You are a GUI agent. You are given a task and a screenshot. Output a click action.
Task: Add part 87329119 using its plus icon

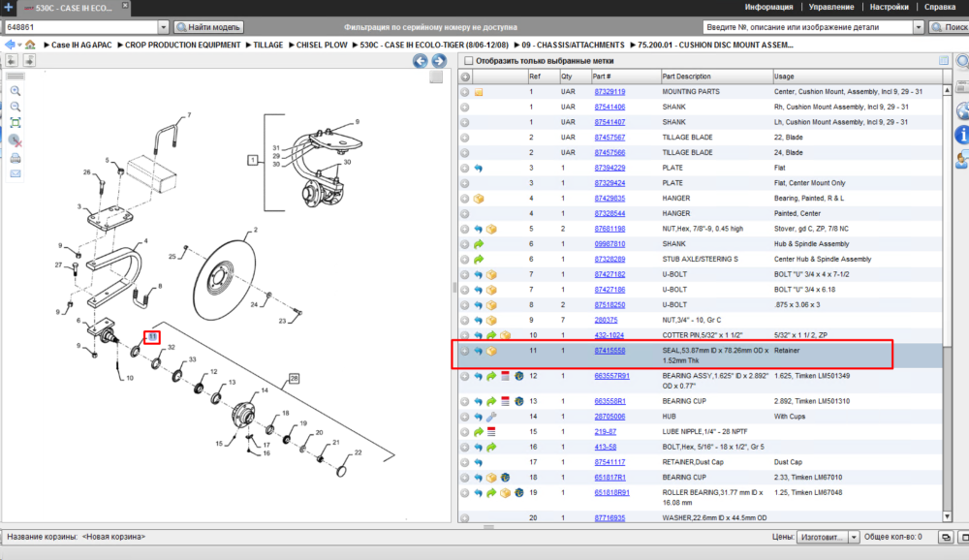click(465, 91)
